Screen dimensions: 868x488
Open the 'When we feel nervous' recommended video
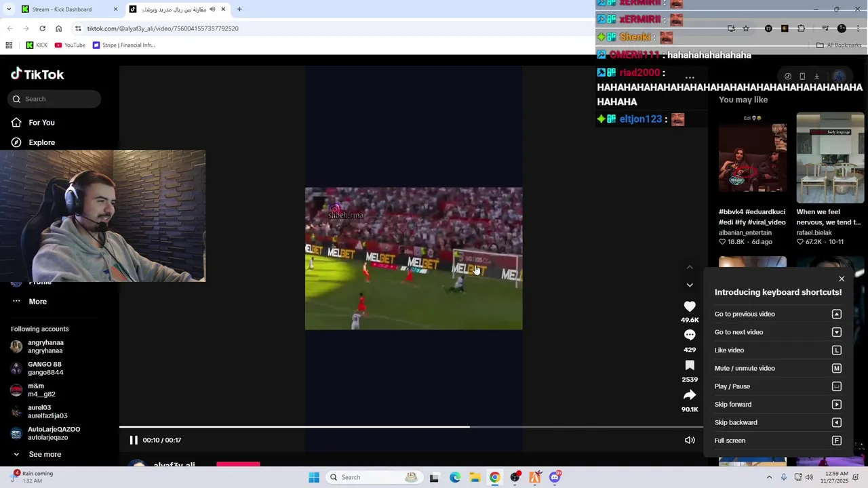[x=830, y=158]
